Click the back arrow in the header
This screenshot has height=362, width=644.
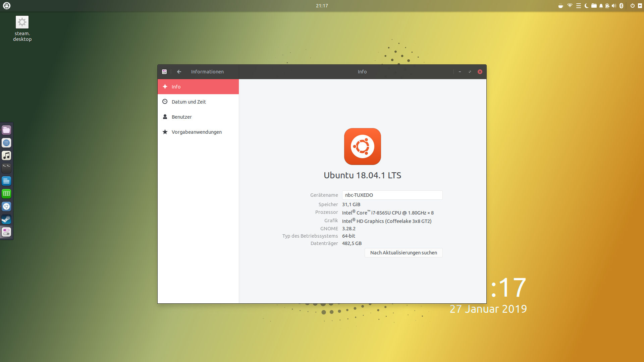pyautogui.click(x=179, y=72)
